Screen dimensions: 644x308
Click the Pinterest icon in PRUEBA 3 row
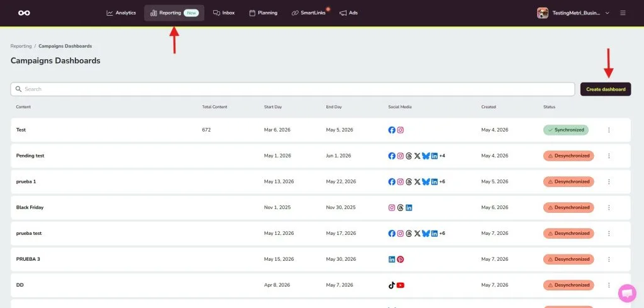click(401, 259)
